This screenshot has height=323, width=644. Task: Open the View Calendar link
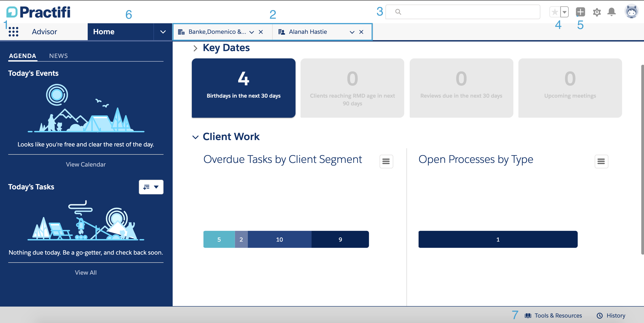pos(86,164)
